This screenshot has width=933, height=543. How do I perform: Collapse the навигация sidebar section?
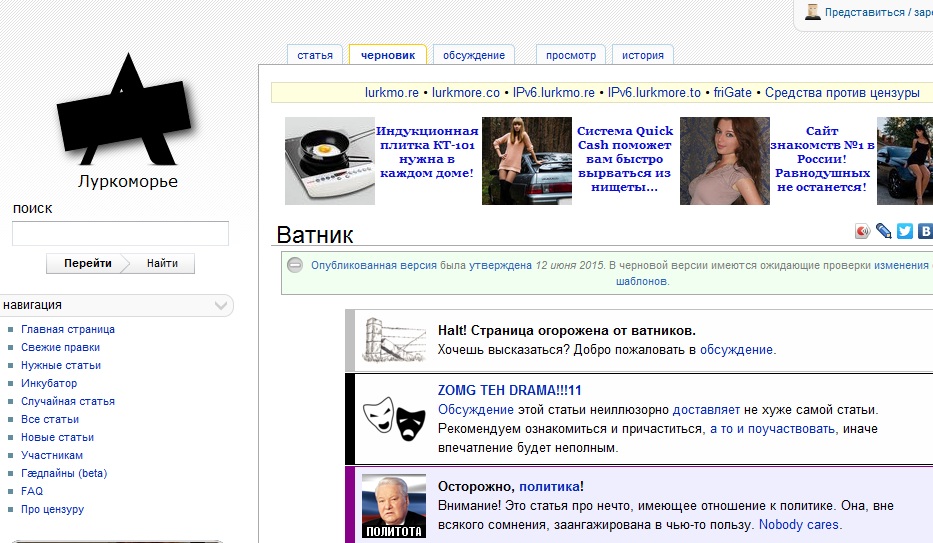coord(222,305)
